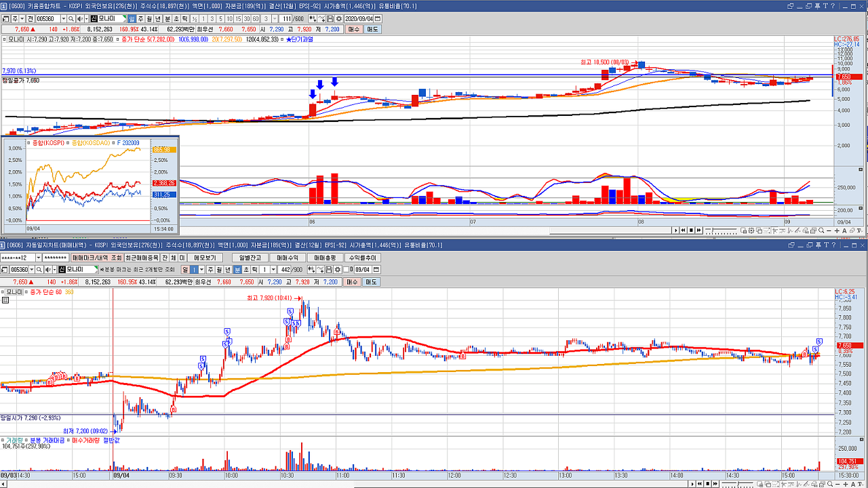Viewport: 868px width, 488px height.
Task: Open 수익률추이 tab
Action: pyautogui.click(x=362, y=258)
